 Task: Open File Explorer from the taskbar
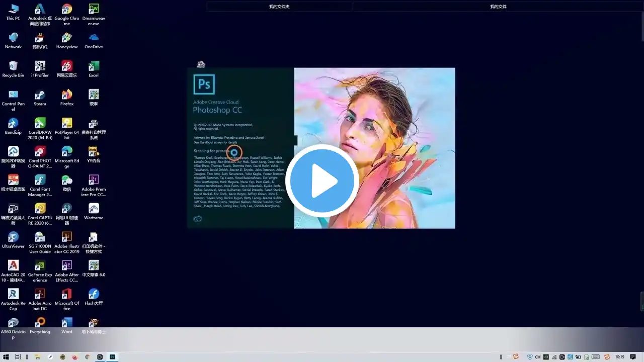tap(37, 357)
